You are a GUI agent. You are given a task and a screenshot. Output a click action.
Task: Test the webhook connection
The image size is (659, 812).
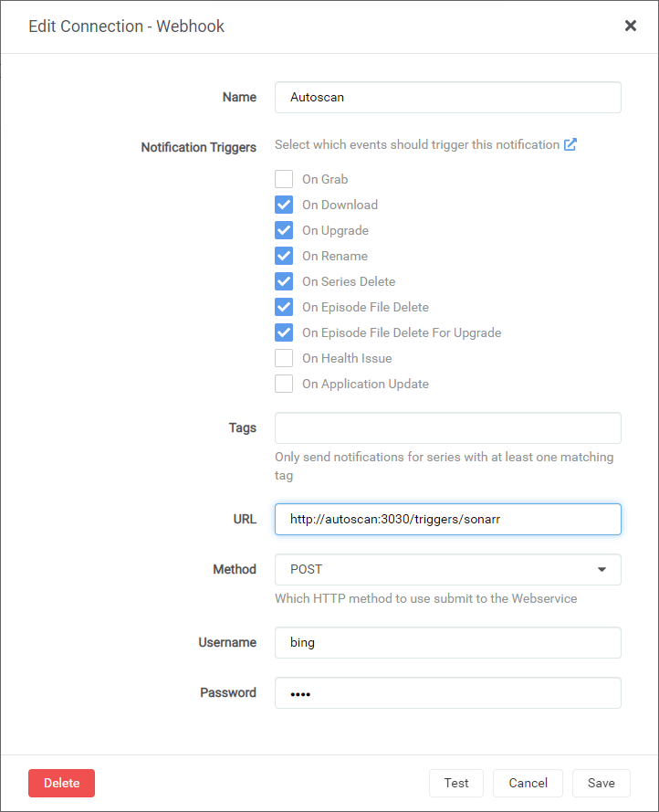coord(455,783)
